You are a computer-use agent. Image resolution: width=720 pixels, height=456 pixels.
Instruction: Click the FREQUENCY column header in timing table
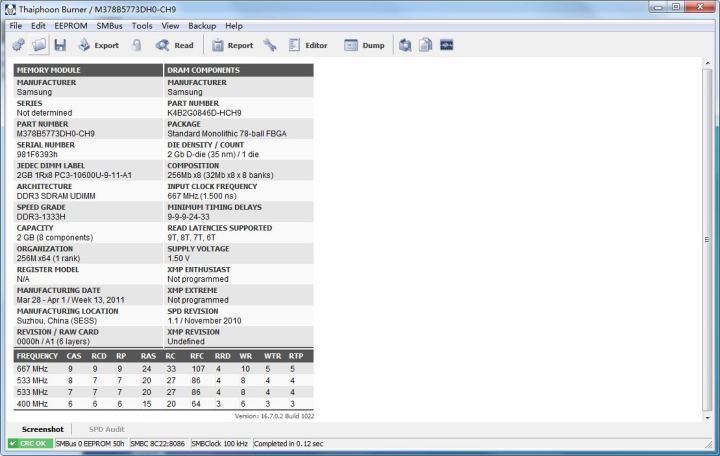[37, 356]
